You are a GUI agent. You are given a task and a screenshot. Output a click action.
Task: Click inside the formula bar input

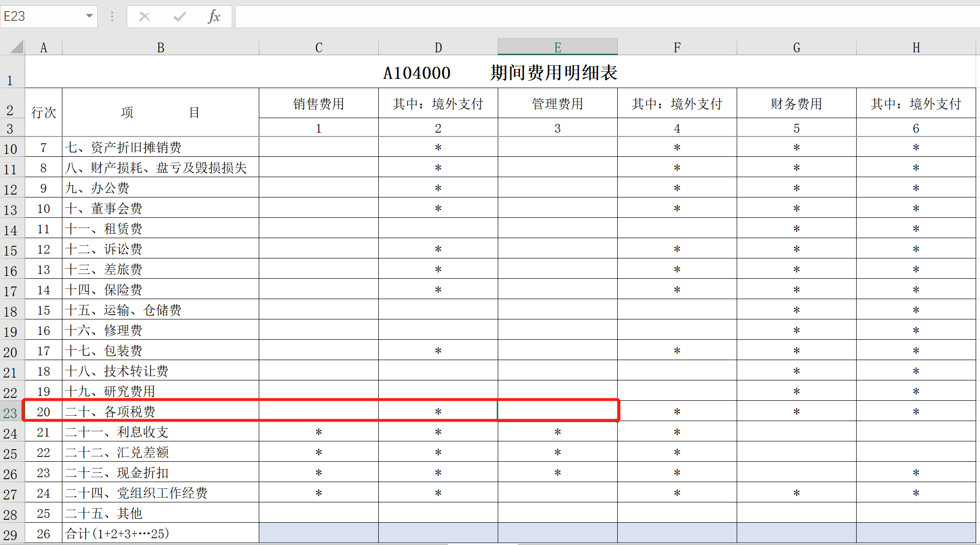605,17
